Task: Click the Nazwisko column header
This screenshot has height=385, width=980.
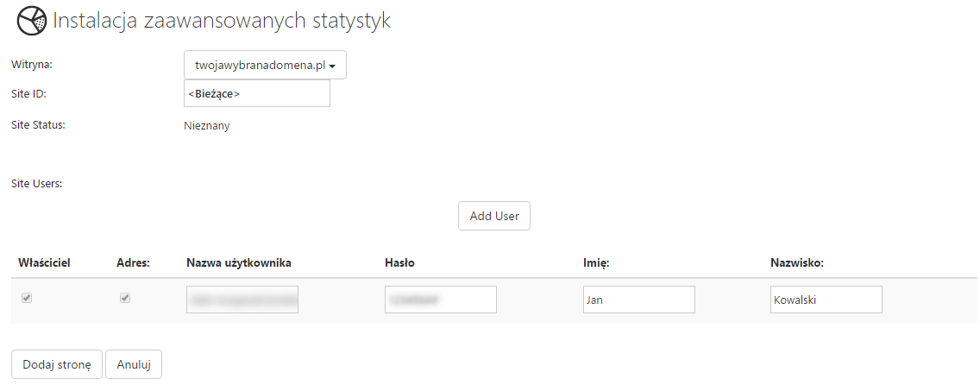Action: pos(797,262)
